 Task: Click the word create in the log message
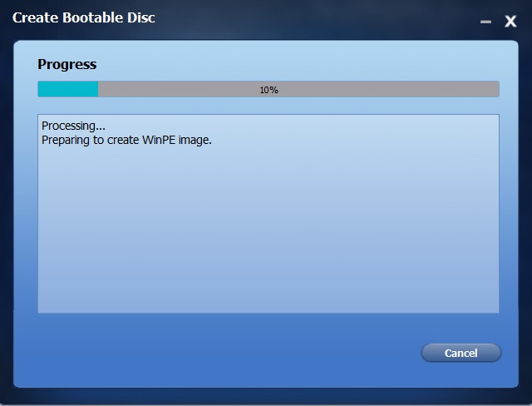tap(123, 141)
